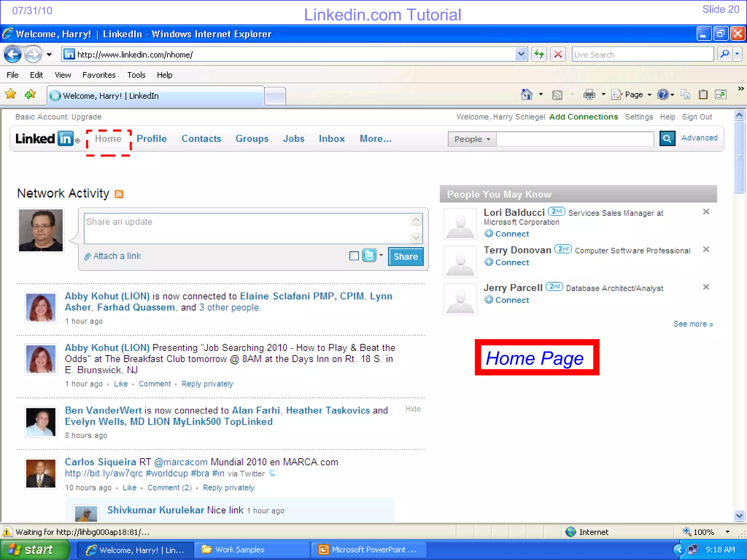This screenshot has height=560, width=747.
Task: Open the Windows Start button
Action: [35, 549]
